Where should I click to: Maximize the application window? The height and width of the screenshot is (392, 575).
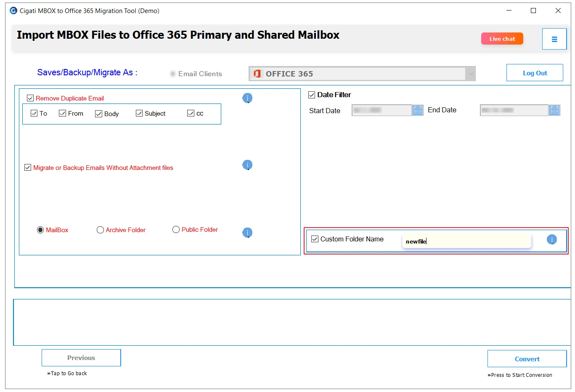point(533,11)
